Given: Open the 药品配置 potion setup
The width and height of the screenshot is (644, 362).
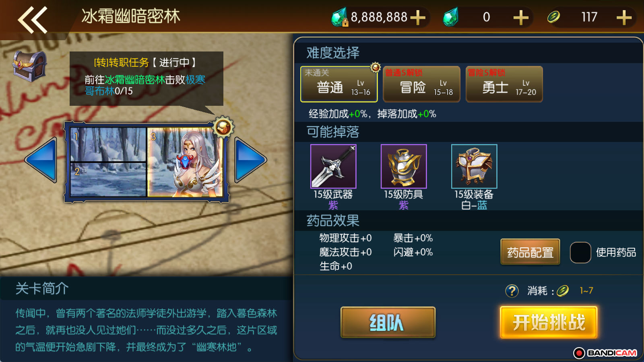Looking at the screenshot, I should (x=530, y=252).
